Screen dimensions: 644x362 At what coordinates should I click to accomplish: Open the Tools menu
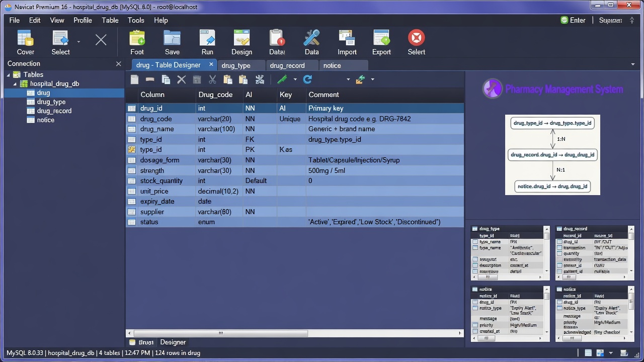click(136, 20)
